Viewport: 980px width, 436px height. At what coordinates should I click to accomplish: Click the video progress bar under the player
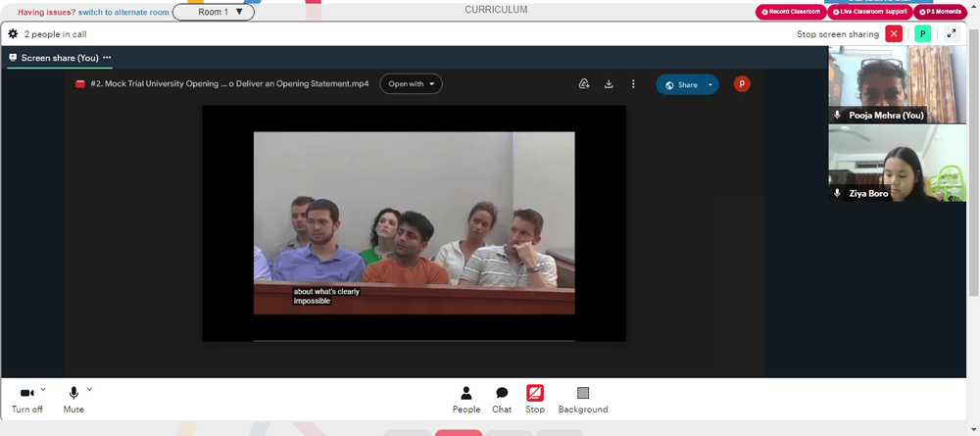pyautogui.click(x=414, y=340)
